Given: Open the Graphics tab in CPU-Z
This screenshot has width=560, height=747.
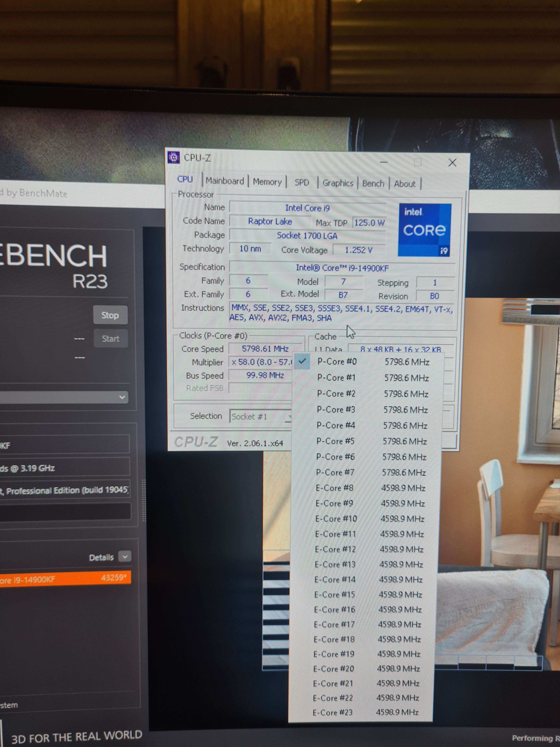Looking at the screenshot, I should pyautogui.click(x=338, y=183).
